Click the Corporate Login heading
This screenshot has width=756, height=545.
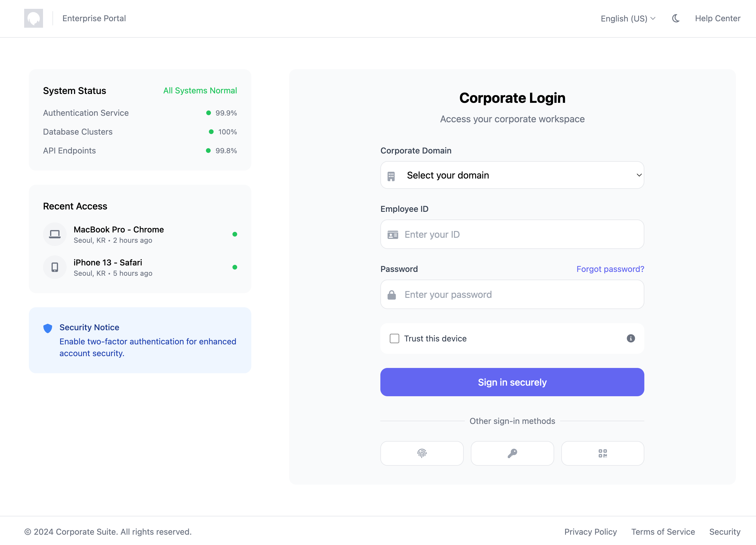[x=512, y=98]
